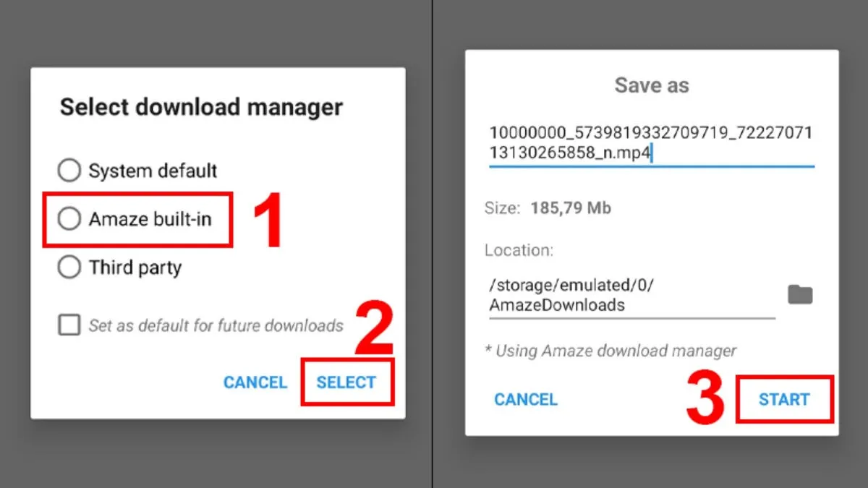Image resolution: width=868 pixels, height=488 pixels.
Task: Enable Set as default for future downloads
Action: click(69, 325)
